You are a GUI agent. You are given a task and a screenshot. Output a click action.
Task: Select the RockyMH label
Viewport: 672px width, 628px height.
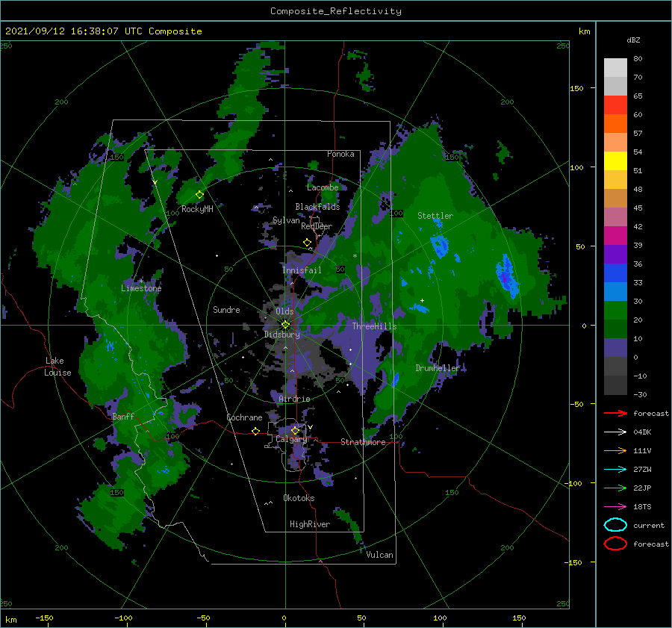point(197,209)
